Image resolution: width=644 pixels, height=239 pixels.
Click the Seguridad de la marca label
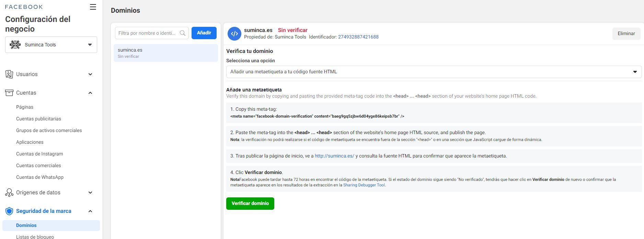pos(44,211)
